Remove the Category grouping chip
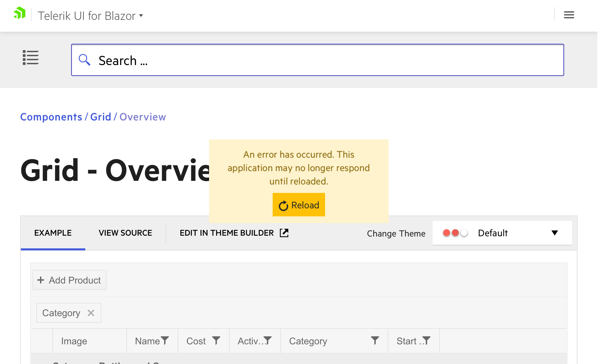Viewport: 598px width, 364px height. click(x=91, y=313)
